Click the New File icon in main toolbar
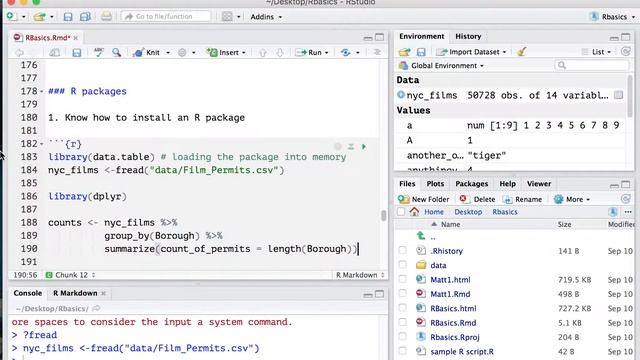 click(11, 16)
